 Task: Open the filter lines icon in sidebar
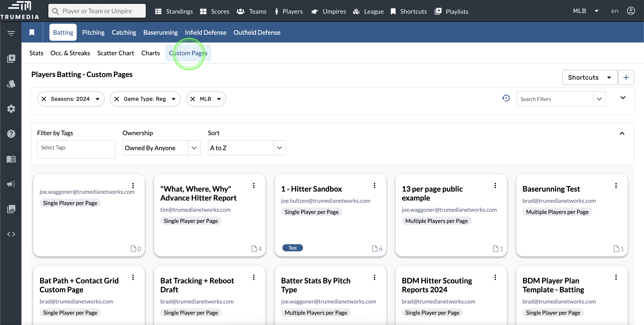(x=11, y=33)
